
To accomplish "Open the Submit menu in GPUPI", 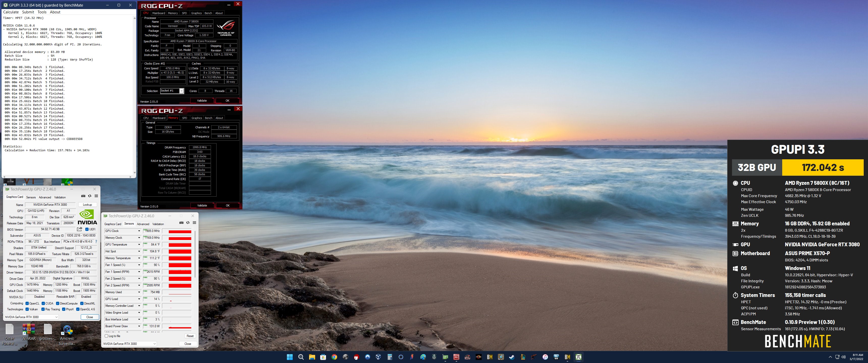I will [x=28, y=12].
